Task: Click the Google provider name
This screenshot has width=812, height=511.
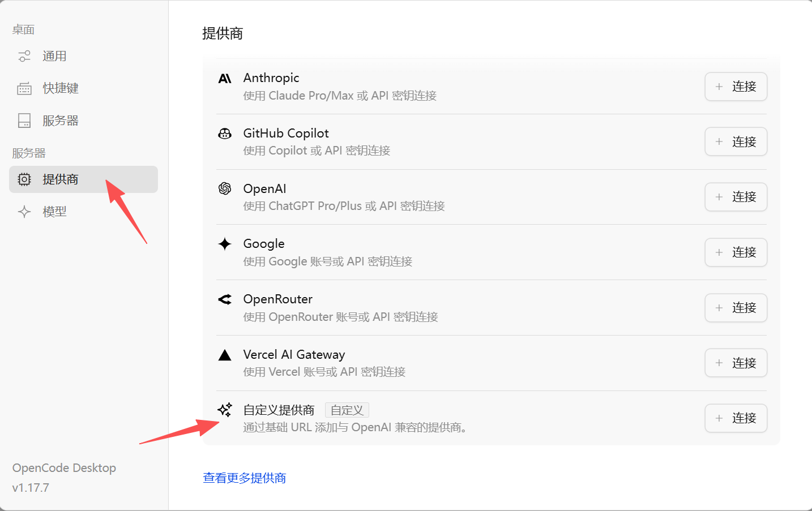Action: coord(264,244)
